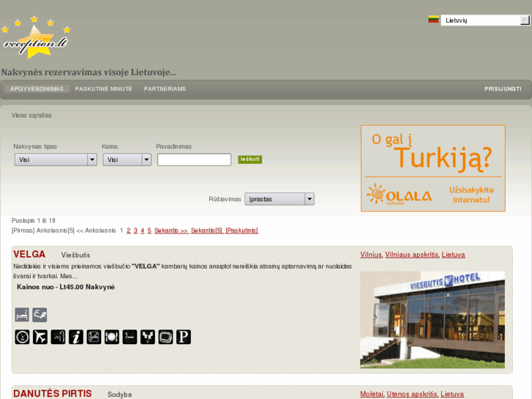
Task: Click the parking 'P' amenity icon
Action: coord(184,337)
